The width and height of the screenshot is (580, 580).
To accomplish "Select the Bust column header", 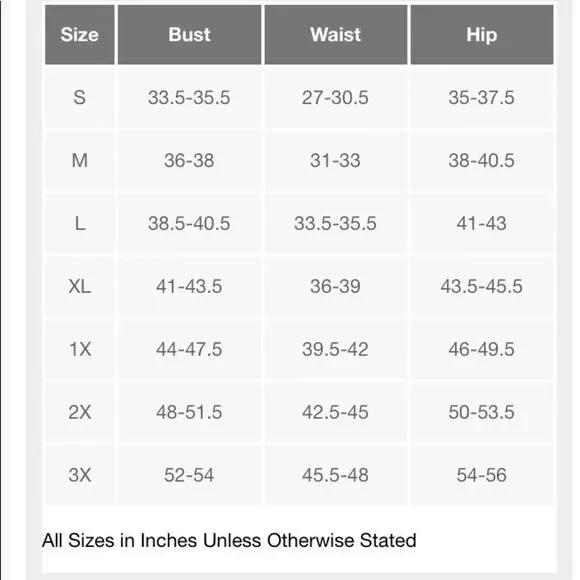I will point(189,35).
